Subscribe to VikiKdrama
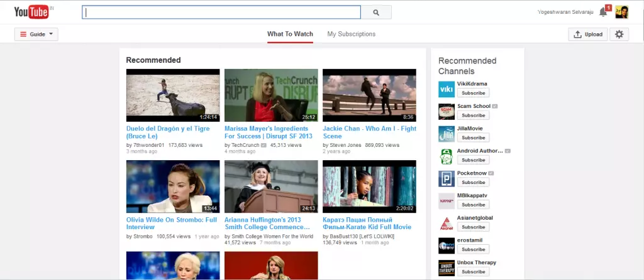 [473, 93]
